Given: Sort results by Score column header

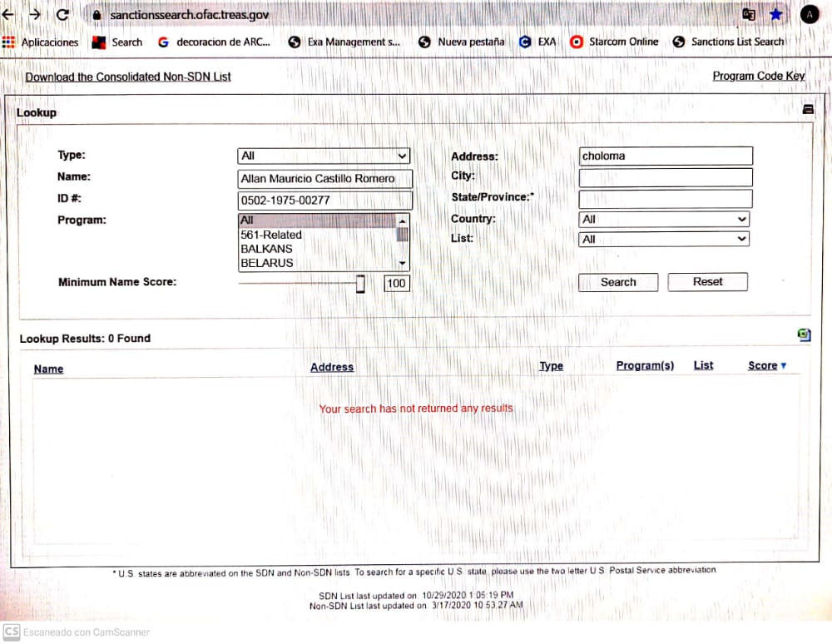Looking at the screenshot, I should click(x=762, y=365).
